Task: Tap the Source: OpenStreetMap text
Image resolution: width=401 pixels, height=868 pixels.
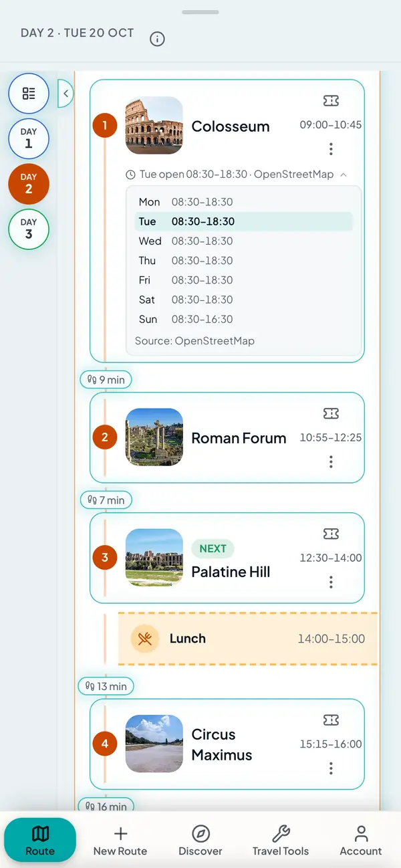Action: [194, 340]
